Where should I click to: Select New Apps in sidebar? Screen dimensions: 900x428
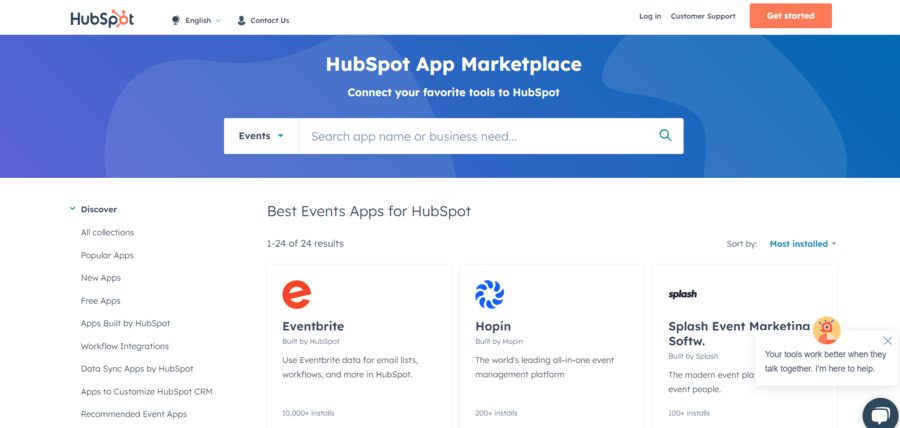click(x=101, y=278)
